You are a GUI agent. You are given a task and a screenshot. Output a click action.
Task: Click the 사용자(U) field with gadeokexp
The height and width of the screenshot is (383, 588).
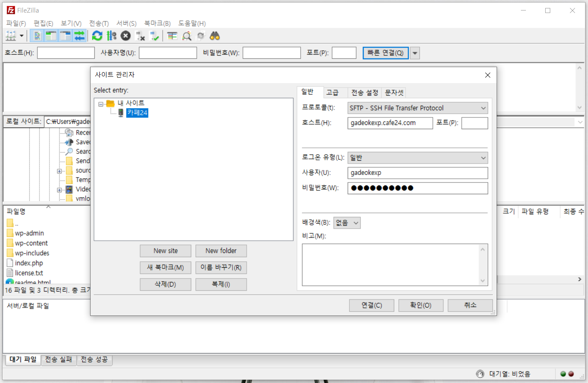[418, 173]
